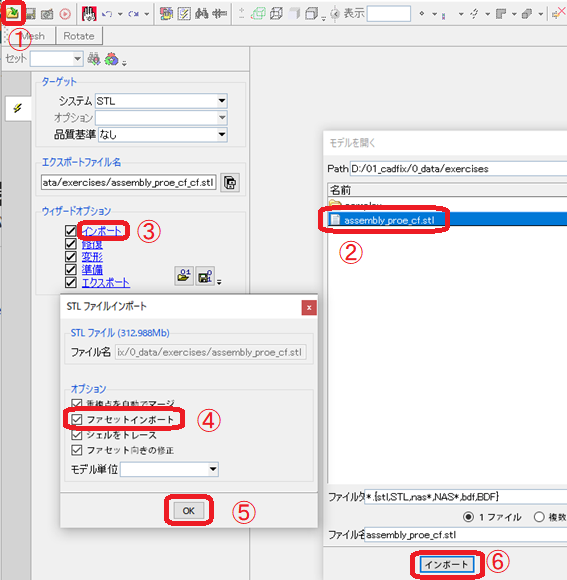Screen dimensions: 567x580
Task: Open the モデル単位 dropdown
Action: (169, 469)
